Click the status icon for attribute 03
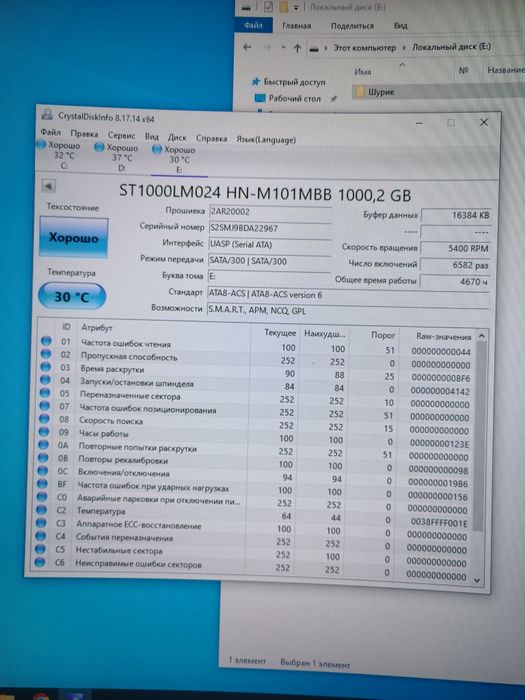 pos(45,367)
